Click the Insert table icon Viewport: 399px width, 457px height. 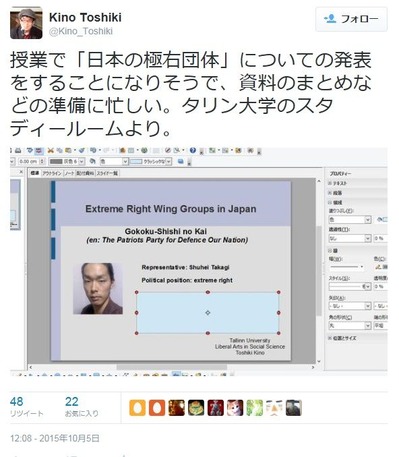pos(131,151)
